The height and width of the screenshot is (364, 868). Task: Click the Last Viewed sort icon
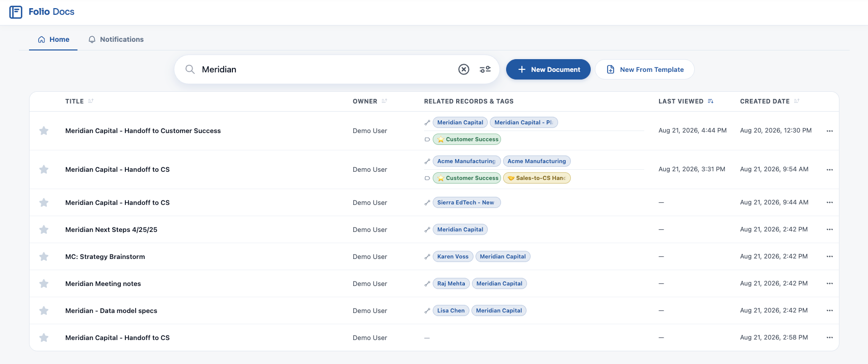click(x=711, y=101)
